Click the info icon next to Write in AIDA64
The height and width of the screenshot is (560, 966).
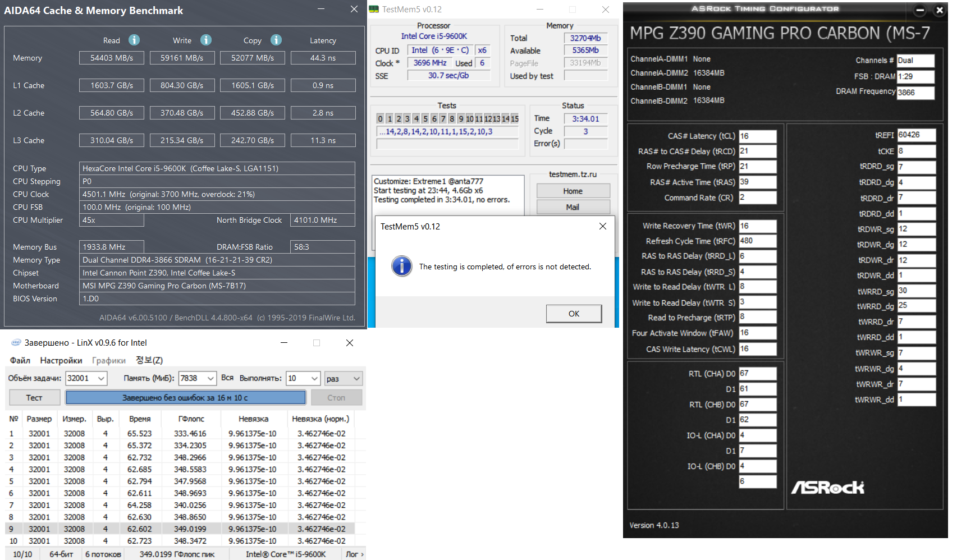[x=206, y=40]
